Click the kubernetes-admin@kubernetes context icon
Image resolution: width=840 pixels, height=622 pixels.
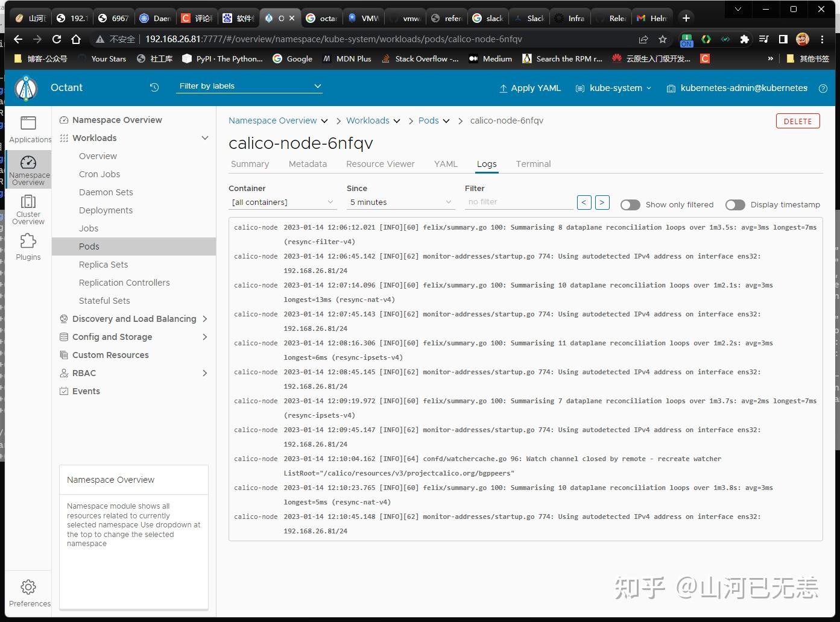[x=671, y=89]
